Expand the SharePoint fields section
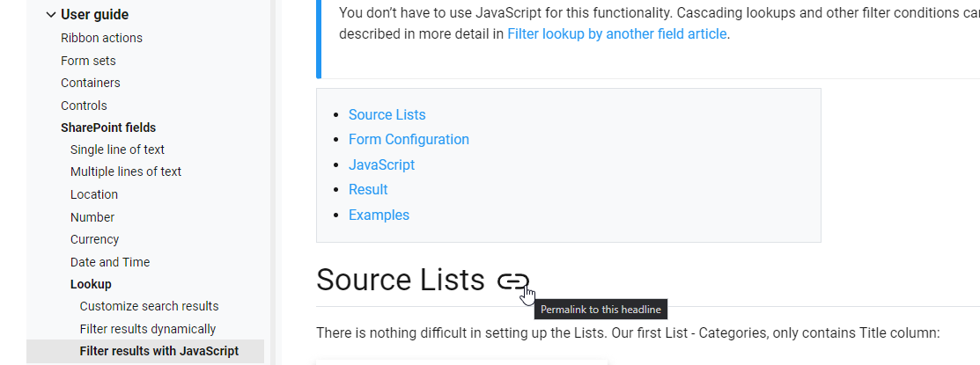This screenshot has height=365, width=980. (x=108, y=128)
